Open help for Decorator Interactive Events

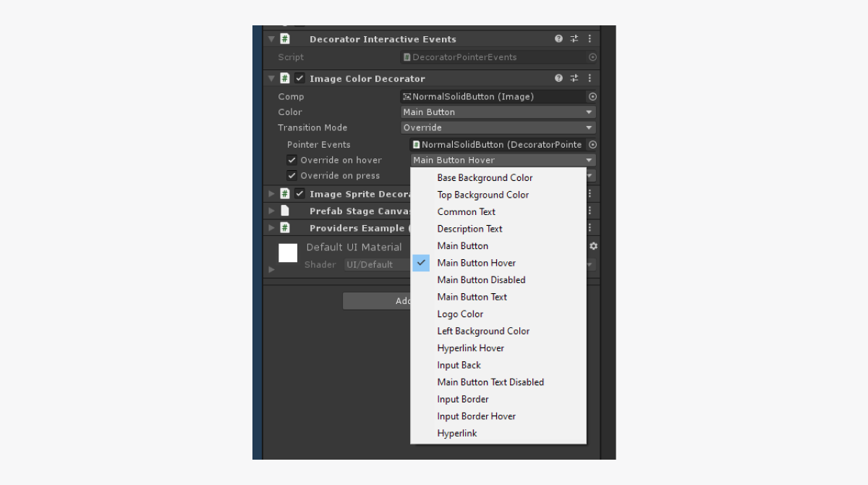click(x=558, y=39)
